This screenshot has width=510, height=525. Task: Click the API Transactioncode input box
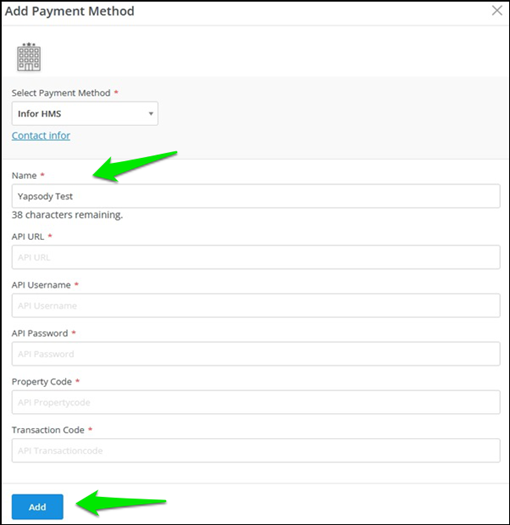256,450
